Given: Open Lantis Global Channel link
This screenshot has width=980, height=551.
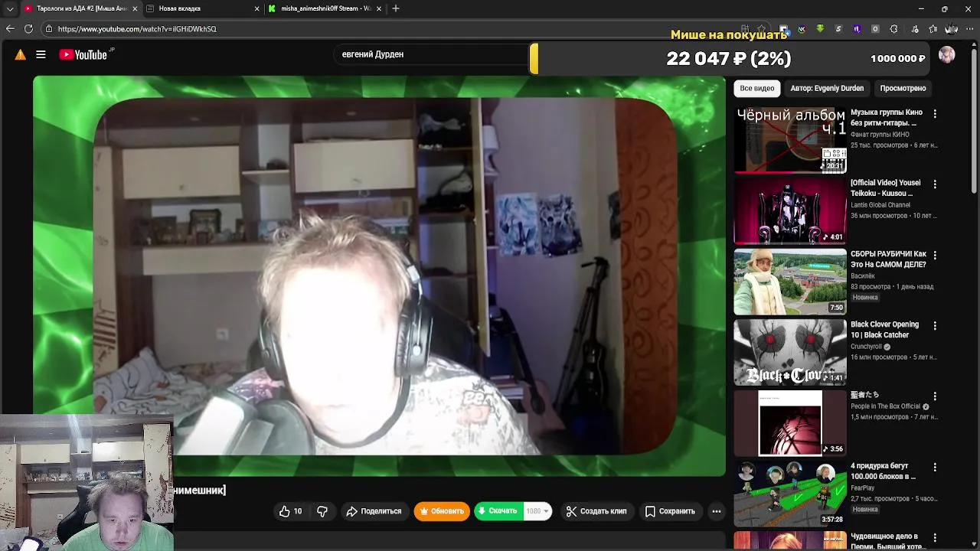Looking at the screenshot, I should coord(880,205).
